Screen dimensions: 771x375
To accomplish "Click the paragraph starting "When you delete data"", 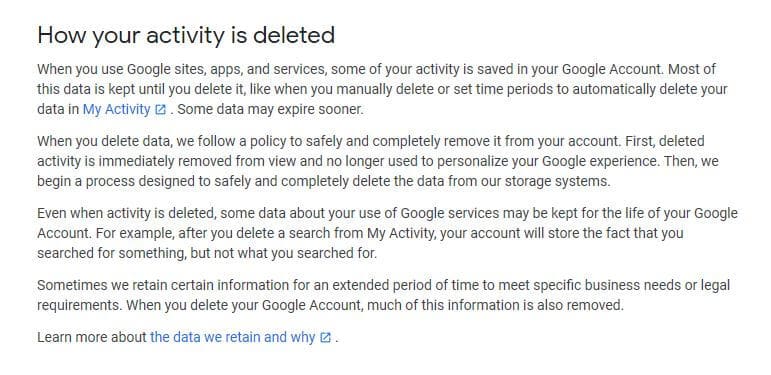I will point(378,161).
